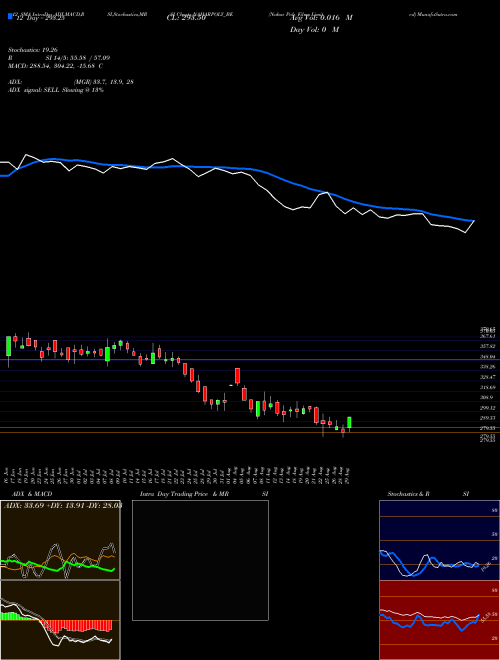
Task: Click the (MGR) 33.7, 13.9, 28 values
Action: pyautogui.click(x=104, y=82)
